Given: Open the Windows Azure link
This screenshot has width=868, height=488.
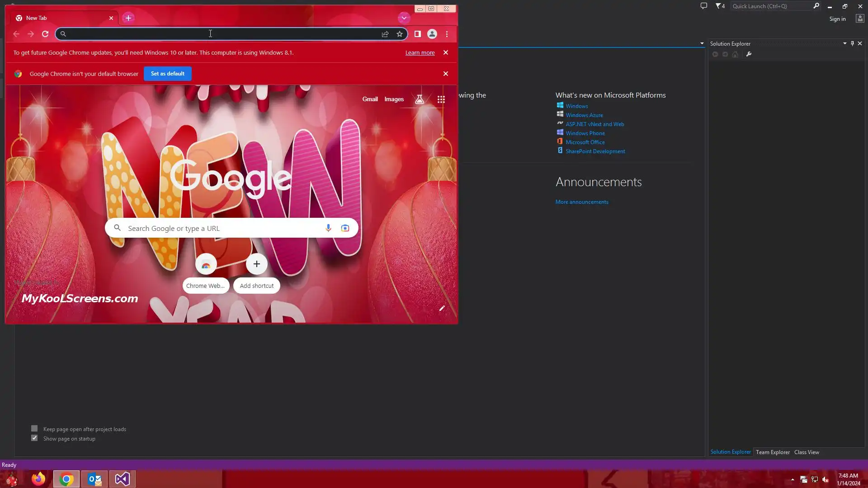Looking at the screenshot, I should point(584,115).
